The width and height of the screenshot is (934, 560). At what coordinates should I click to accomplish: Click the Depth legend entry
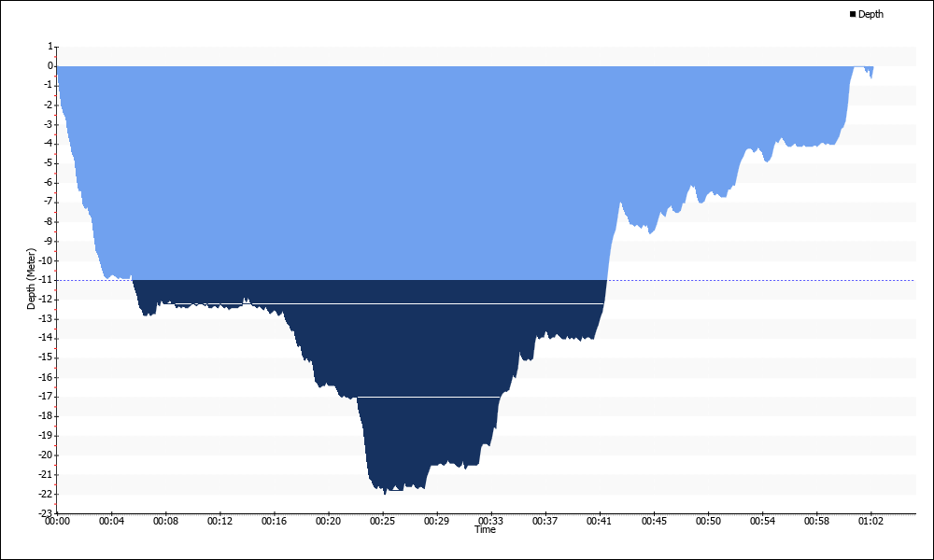[x=867, y=14]
